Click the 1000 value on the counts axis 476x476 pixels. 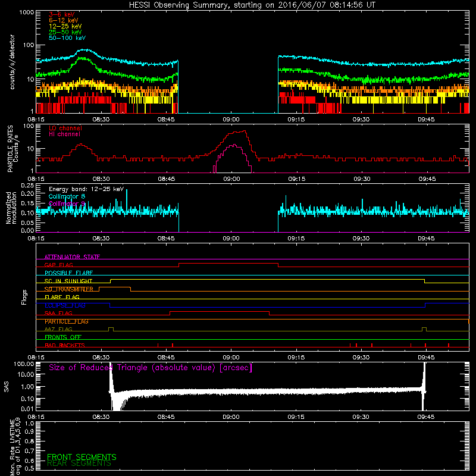(26, 12)
